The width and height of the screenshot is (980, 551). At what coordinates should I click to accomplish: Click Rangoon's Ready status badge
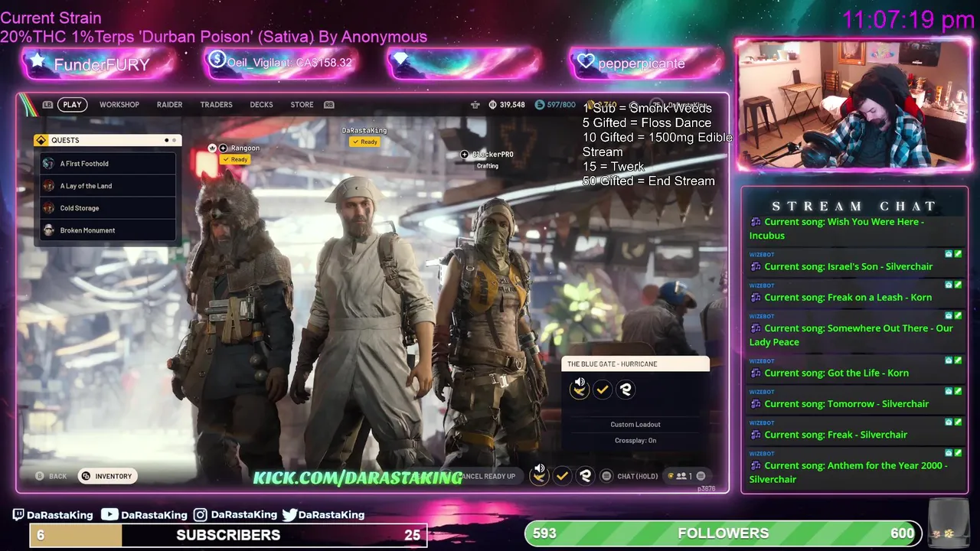pos(235,159)
